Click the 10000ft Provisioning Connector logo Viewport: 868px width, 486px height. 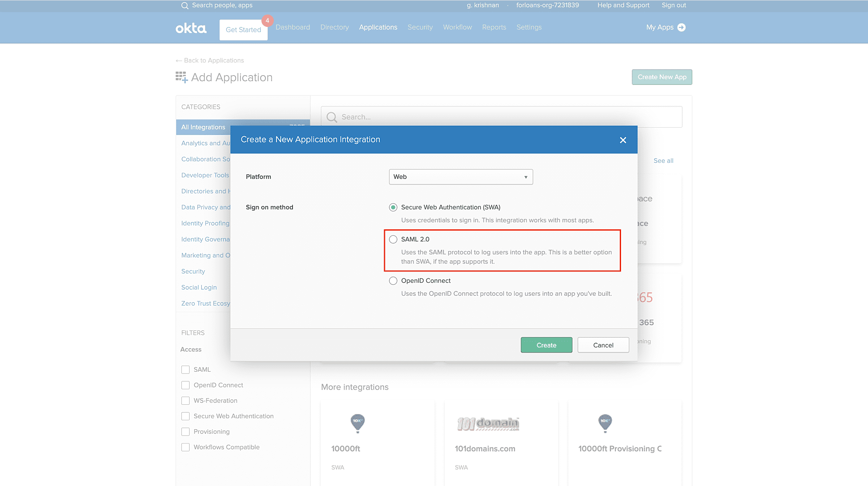pyautogui.click(x=605, y=423)
